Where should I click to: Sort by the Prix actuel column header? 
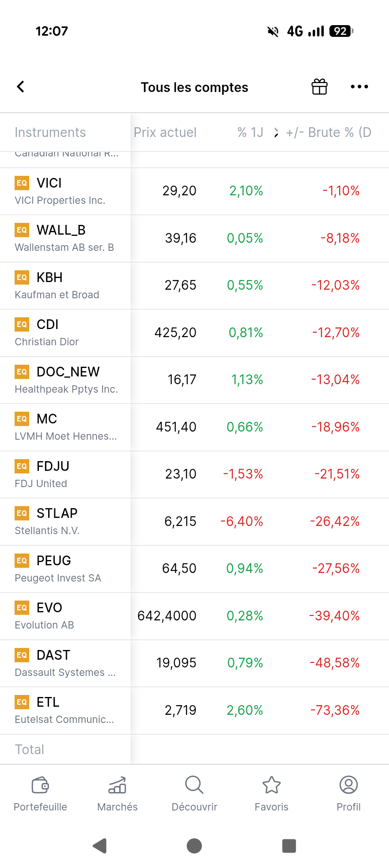tap(165, 133)
